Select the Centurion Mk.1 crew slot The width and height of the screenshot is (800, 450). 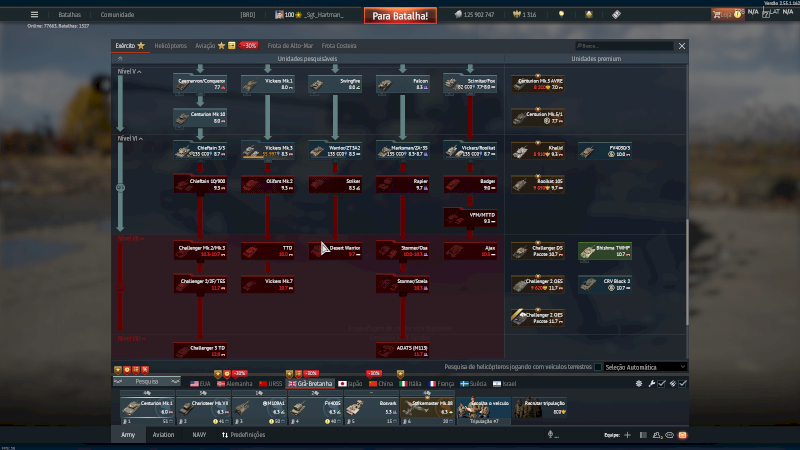(x=147, y=408)
